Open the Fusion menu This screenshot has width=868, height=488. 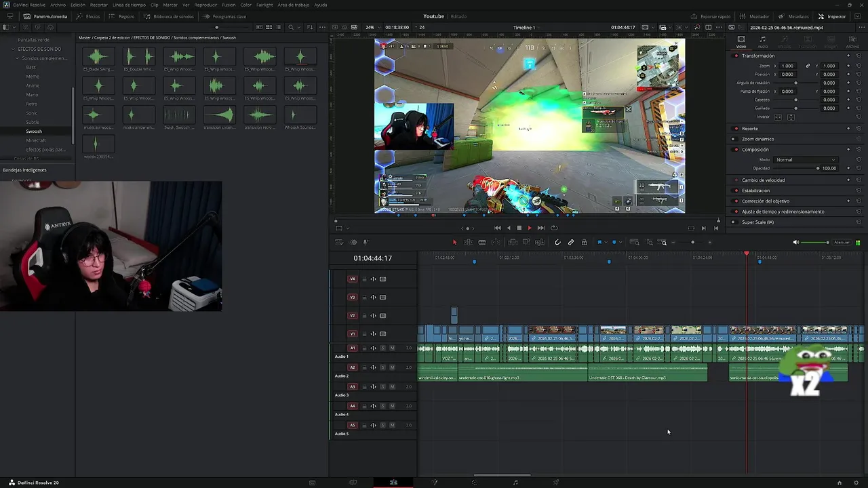229,5
